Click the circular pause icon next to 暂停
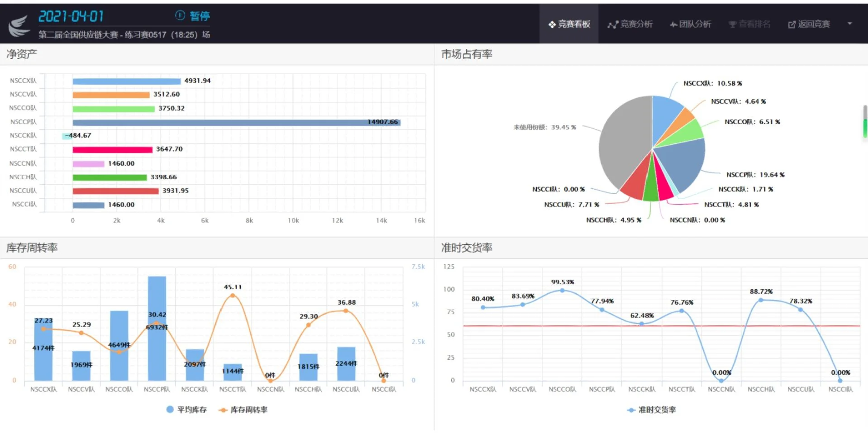868x434 pixels. [180, 15]
